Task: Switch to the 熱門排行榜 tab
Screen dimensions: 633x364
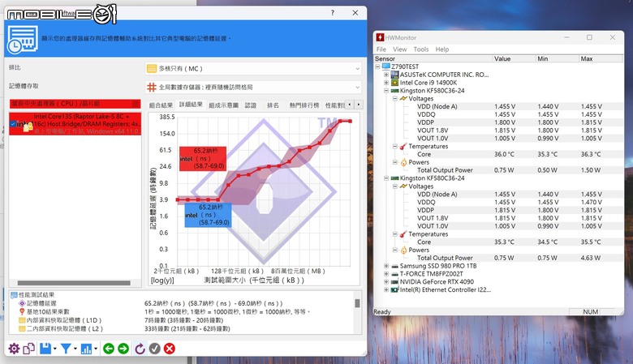Action: pyautogui.click(x=304, y=105)
